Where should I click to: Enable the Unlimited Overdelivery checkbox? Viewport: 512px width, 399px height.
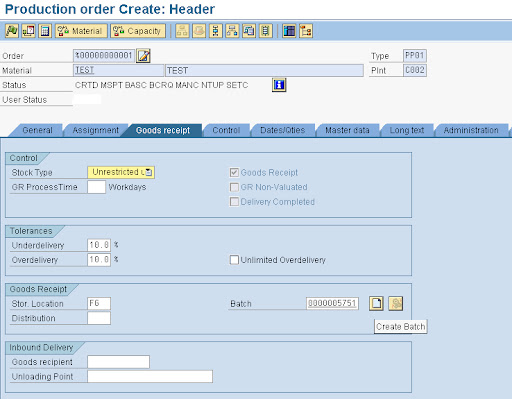[234, 260]
